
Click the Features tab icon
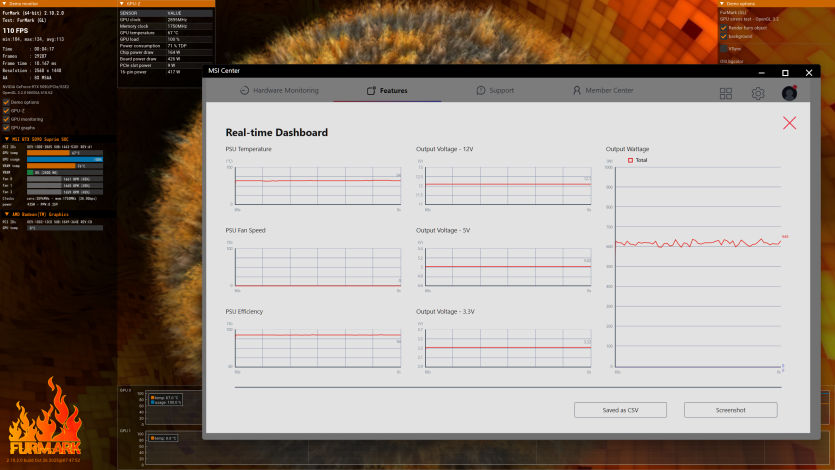pyautogui.click(x=371, y=90)
